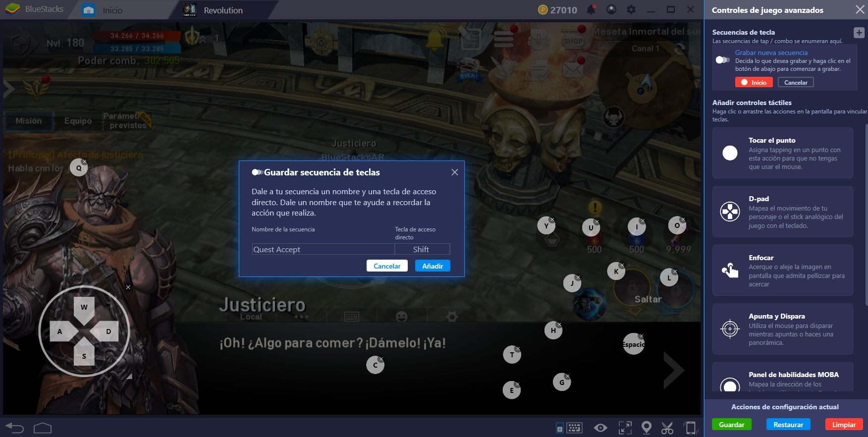Click the G key mapping bubble
Viewport: 868px width, 437px height.
(562, 382)
